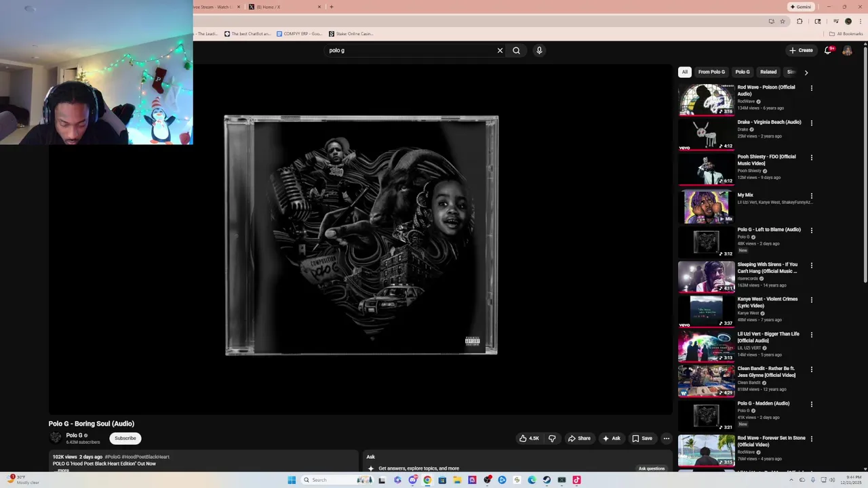
Task: Open COMPYY ERP bookmark
Action: click(299, 33)
